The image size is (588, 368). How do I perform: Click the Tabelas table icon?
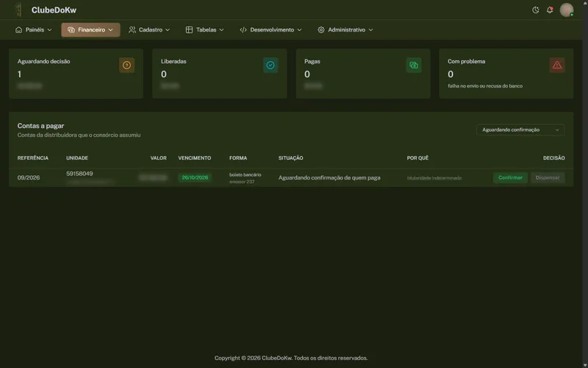(x=189, y=29)
